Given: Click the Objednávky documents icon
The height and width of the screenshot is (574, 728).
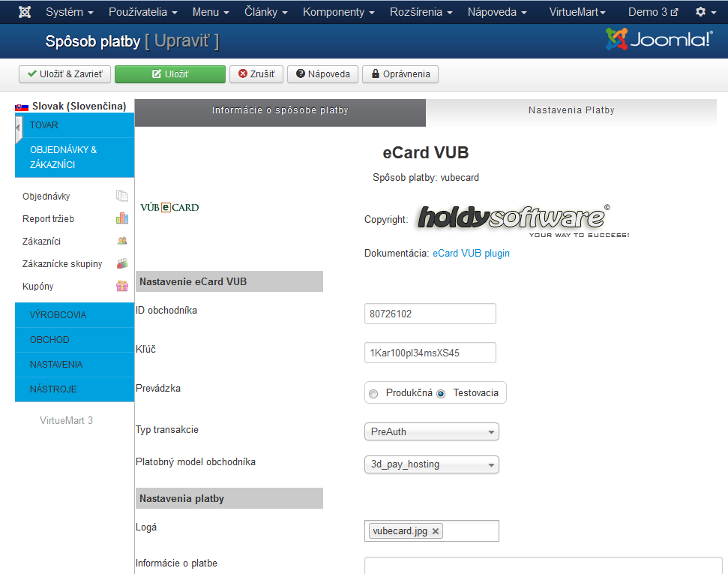Looking at the screenshot, I should [122, 196].
